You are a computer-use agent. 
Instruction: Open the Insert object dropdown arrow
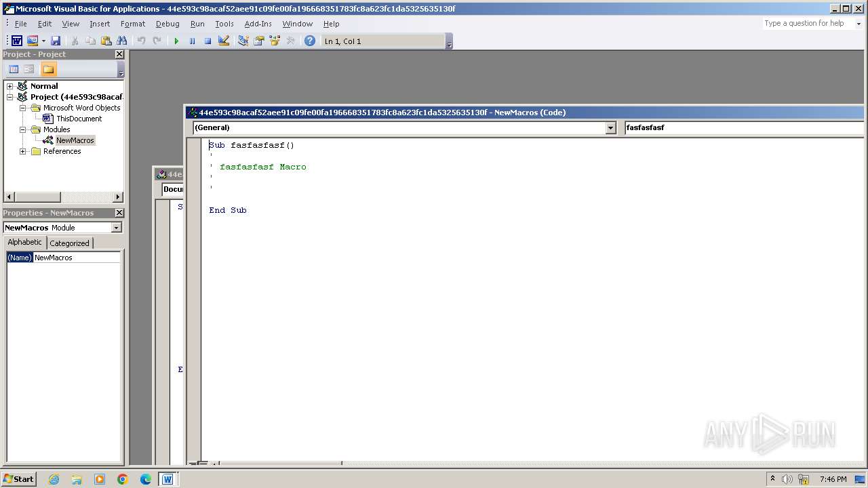pos(43,41)
